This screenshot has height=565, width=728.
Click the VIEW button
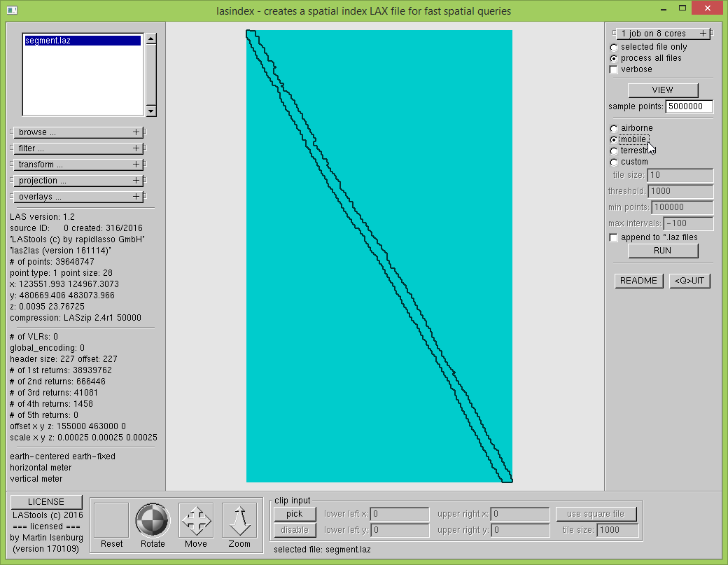pyautogui.click(x=662, y=90)
